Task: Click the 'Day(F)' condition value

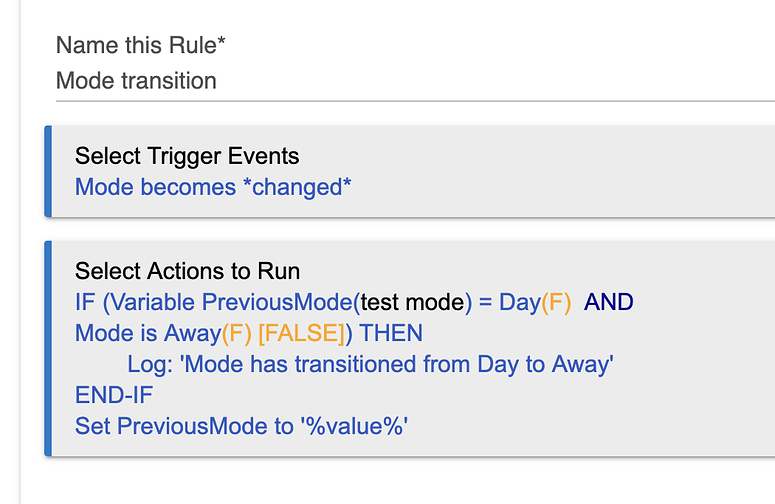Action: tap(535, 302)
